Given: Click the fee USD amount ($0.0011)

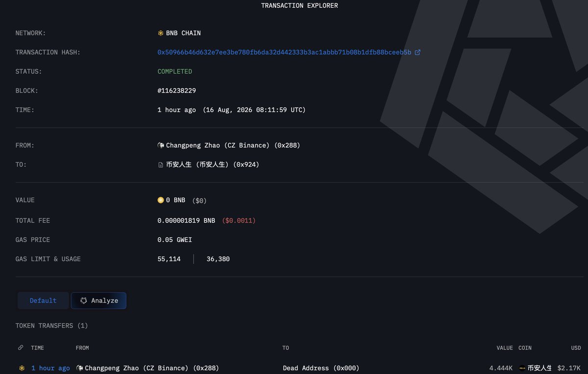Looking at the screenshot, I should point(239,221).
